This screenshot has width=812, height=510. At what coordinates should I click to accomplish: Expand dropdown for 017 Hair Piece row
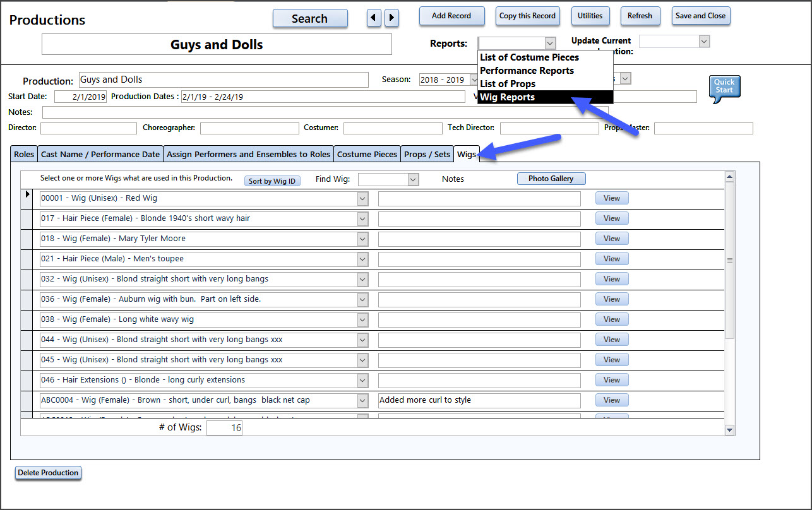(x=363, y=219)
